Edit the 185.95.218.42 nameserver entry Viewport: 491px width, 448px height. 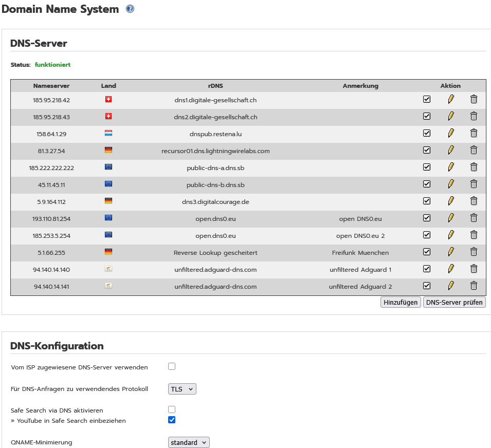[451, 100]
